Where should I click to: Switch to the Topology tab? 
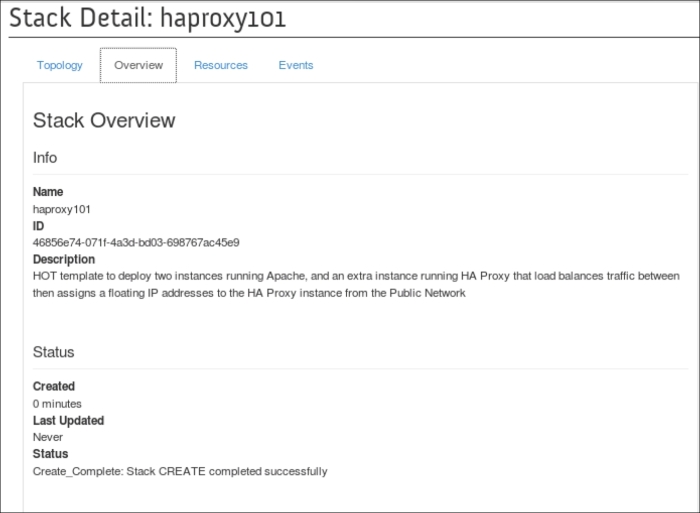(60, 65)
